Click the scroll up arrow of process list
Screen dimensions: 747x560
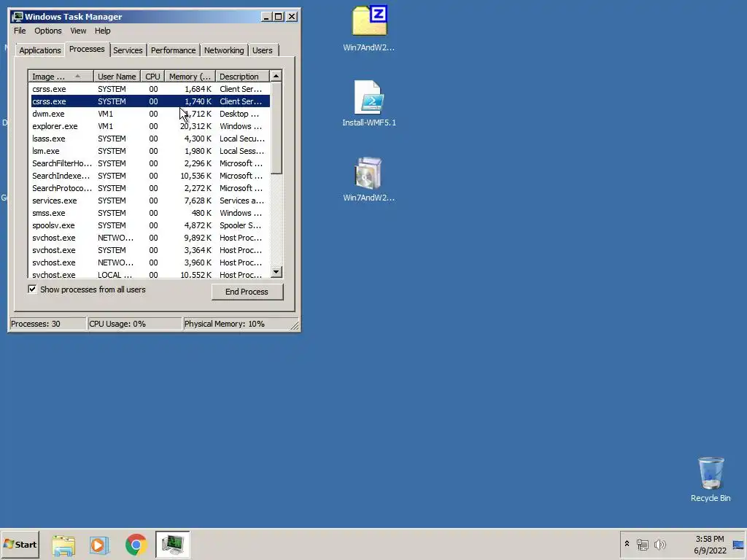(276, 76)
